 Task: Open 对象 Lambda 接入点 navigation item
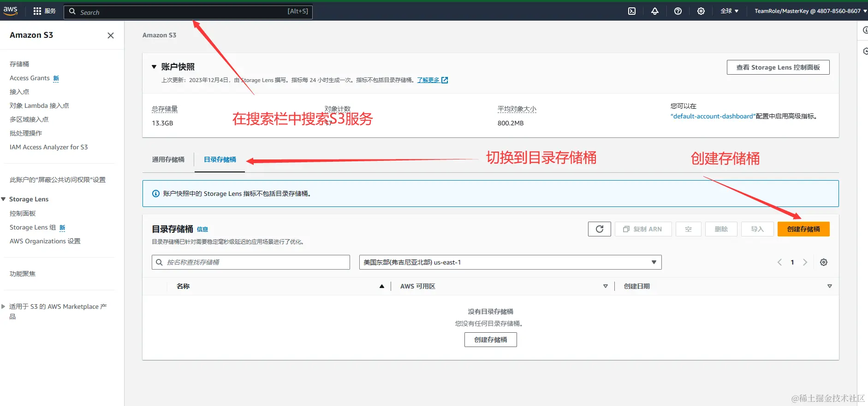coord(39,106)
